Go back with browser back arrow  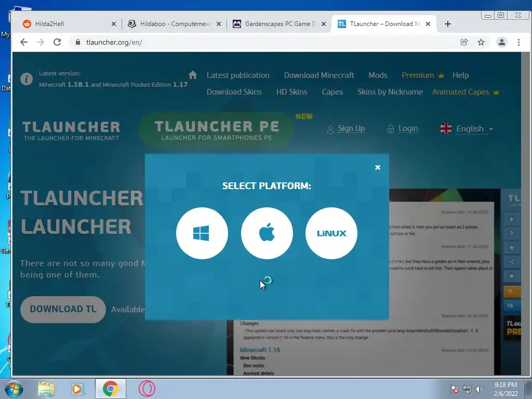24,42
